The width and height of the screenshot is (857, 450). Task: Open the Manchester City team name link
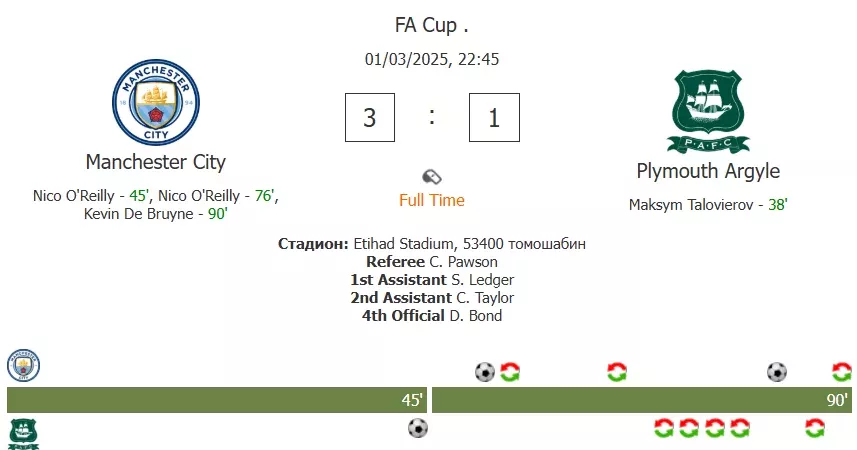(156, 162)
